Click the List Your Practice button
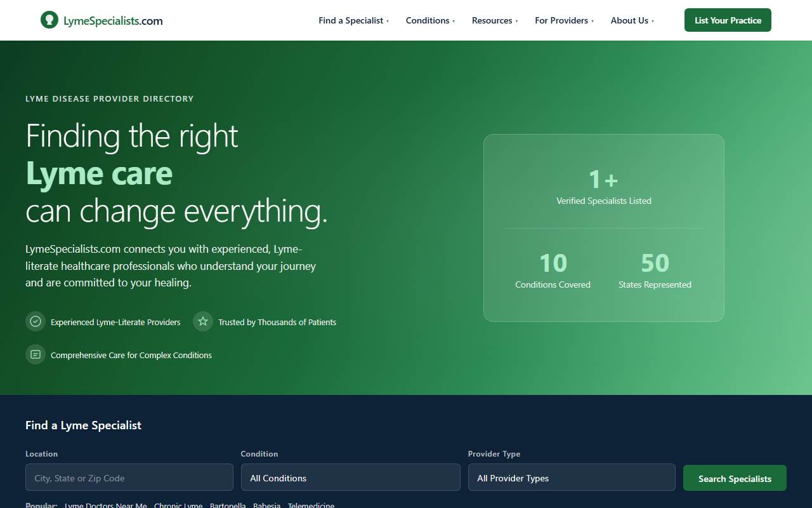The image size is (812, 508). pos(728,20)
